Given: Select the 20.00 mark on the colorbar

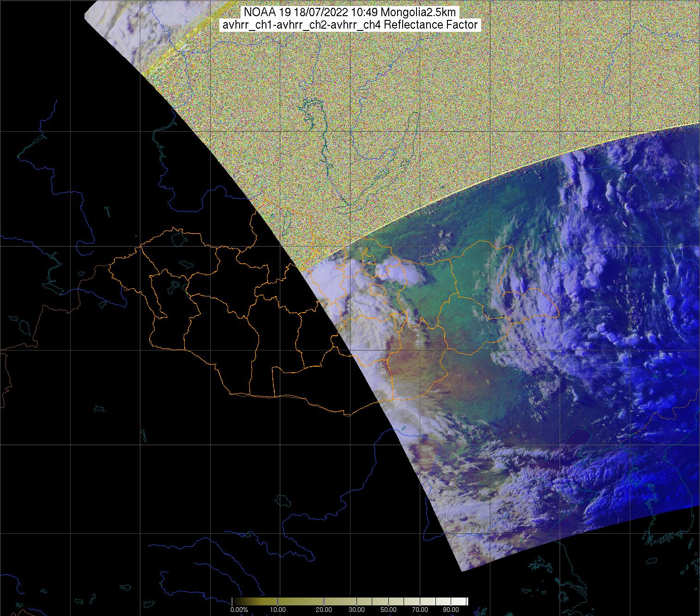Looking at the screenshot, I should (324, 610).
